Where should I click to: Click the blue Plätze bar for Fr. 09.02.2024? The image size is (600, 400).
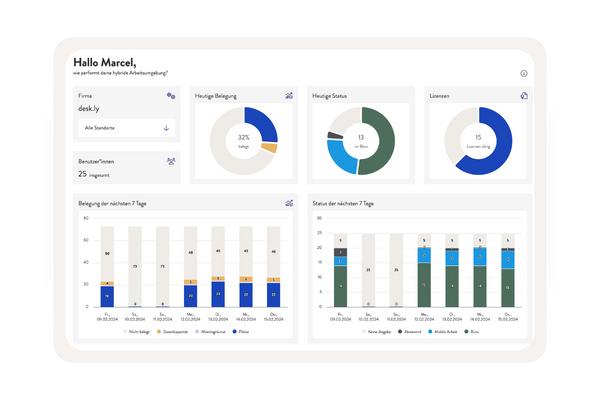107,296
